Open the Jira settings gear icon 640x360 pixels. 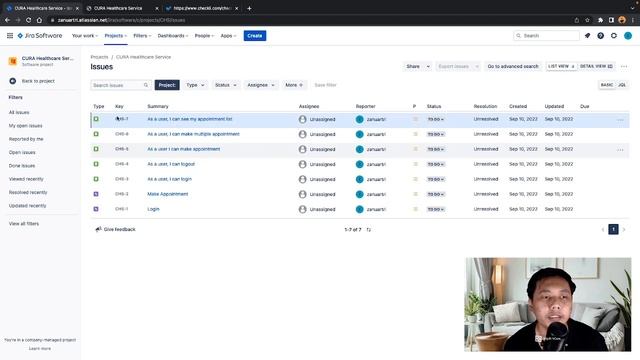(x=614, y=36)
